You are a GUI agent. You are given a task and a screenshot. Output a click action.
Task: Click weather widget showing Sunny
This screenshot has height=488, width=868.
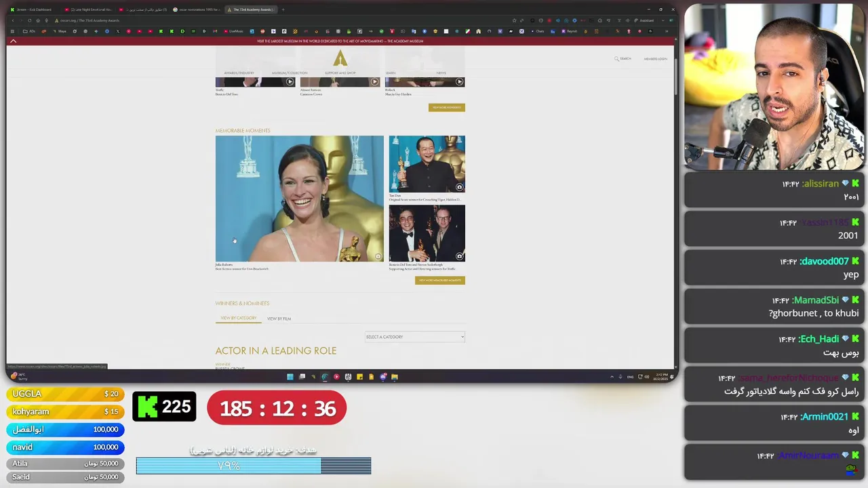pos(18,376)
